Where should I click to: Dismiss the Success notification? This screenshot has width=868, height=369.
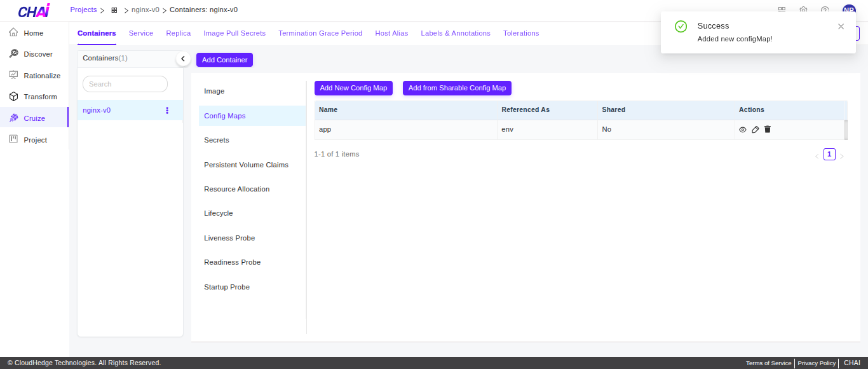(x=841, y=26)
